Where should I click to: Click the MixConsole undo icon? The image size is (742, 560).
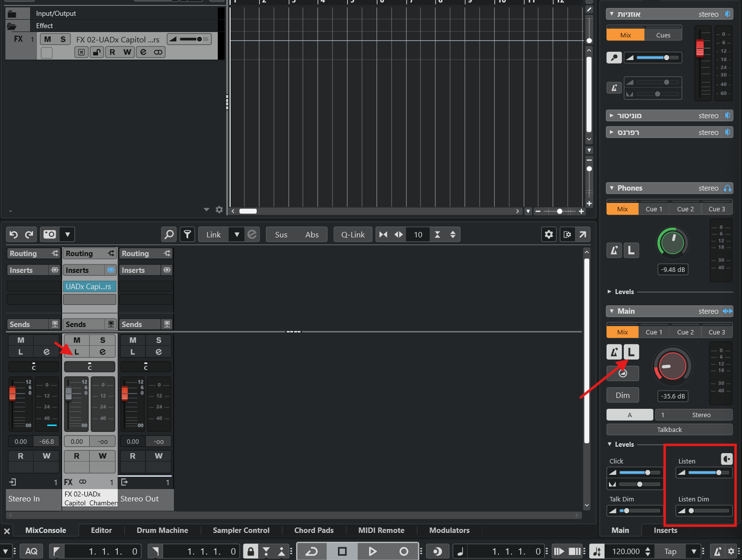(x=14, y=234)
